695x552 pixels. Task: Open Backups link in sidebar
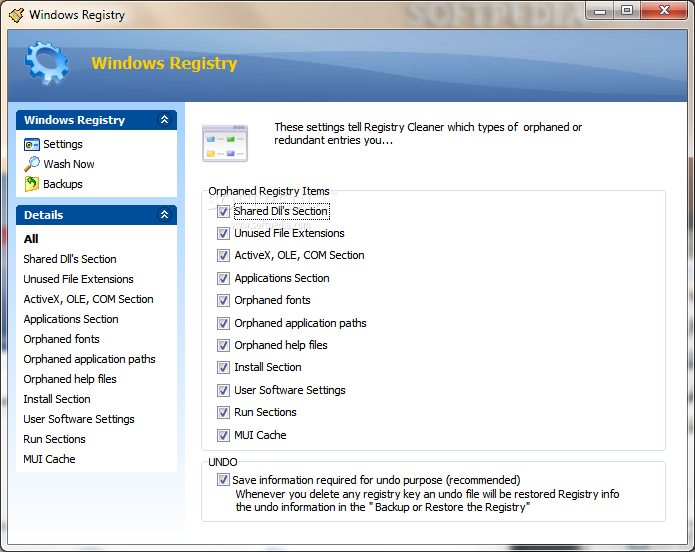coord(62,184)
